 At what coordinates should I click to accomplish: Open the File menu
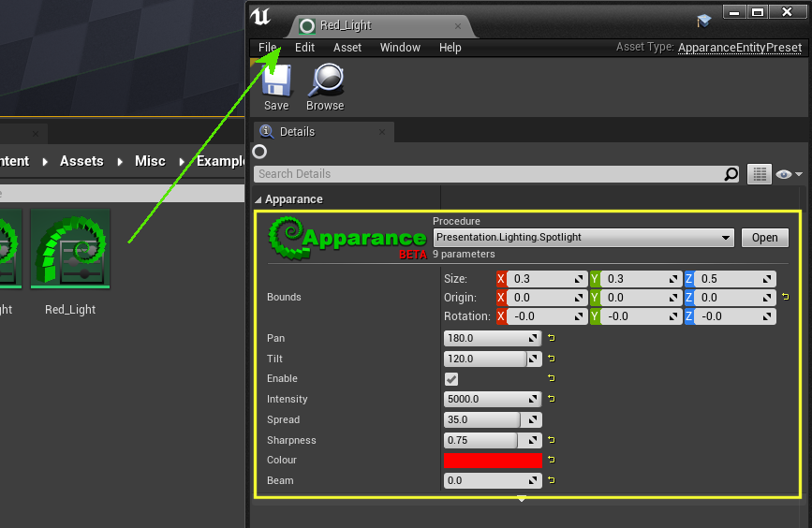pyautogui.click(x=268, y=48)
